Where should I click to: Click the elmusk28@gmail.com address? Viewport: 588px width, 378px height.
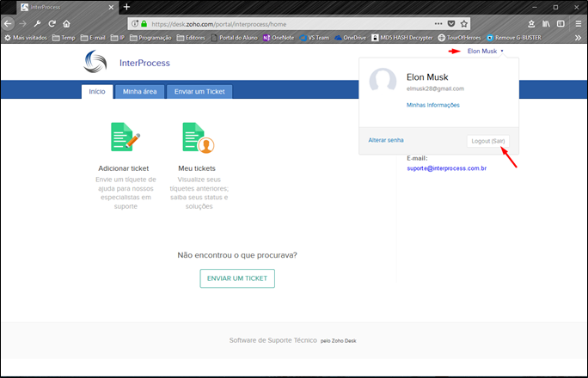point(435,88)
